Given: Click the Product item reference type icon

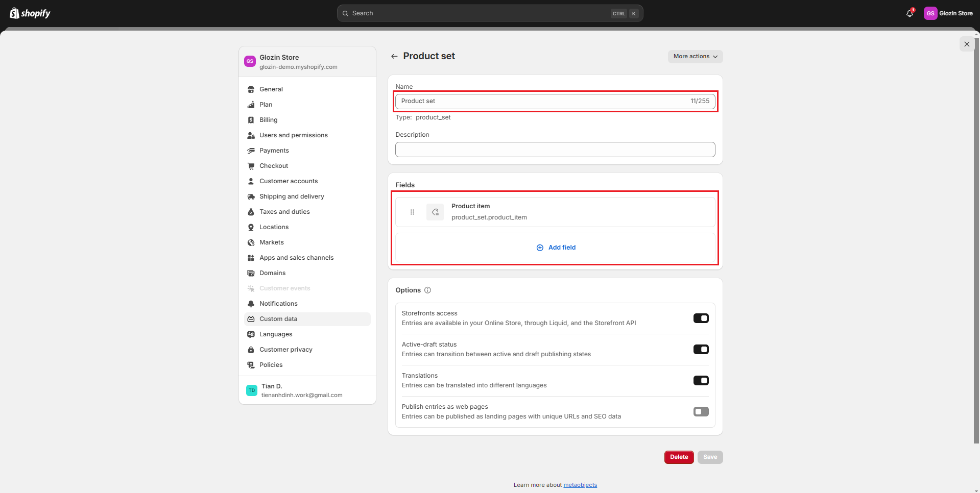Looking at the screenshot, I should 435,212.
